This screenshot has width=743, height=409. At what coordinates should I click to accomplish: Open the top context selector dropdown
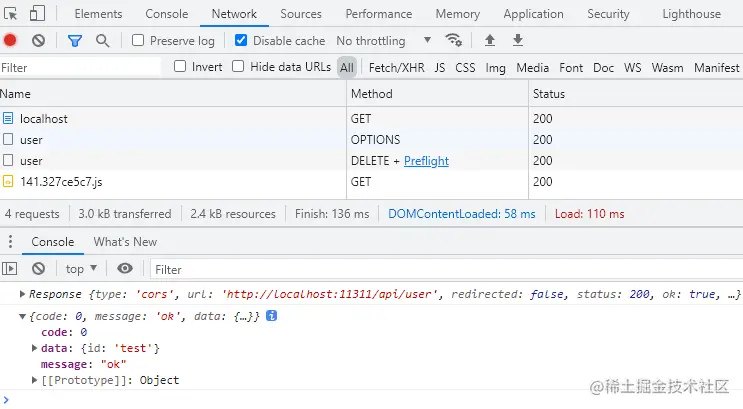pyautogui.click(x=81, y=268)
